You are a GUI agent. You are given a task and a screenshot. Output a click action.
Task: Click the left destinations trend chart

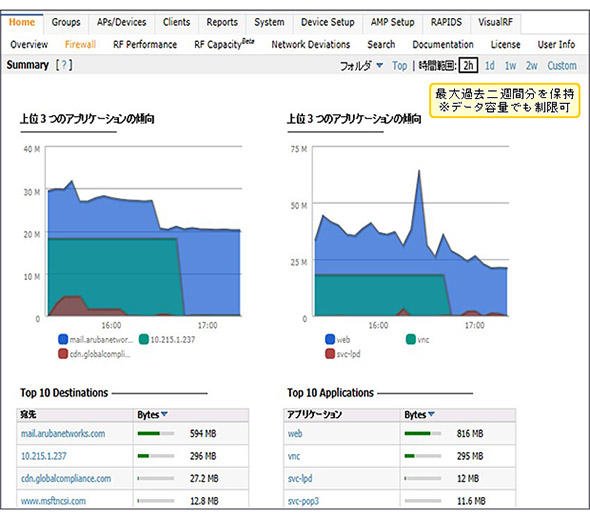point(144,231)
